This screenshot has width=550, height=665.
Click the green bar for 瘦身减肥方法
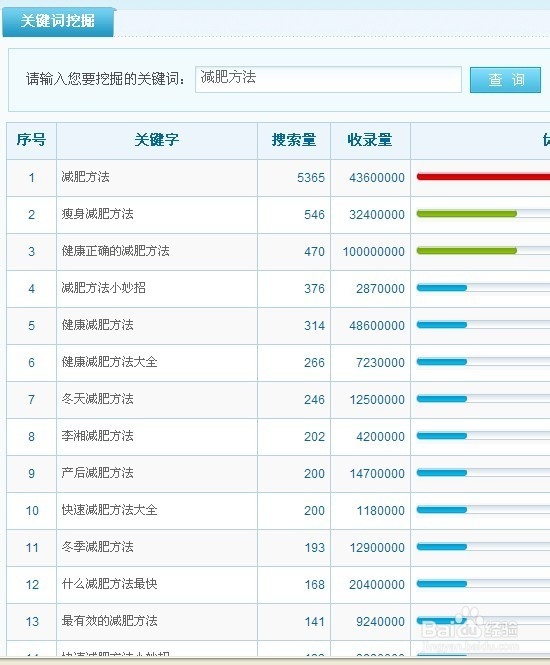(467, 214)
